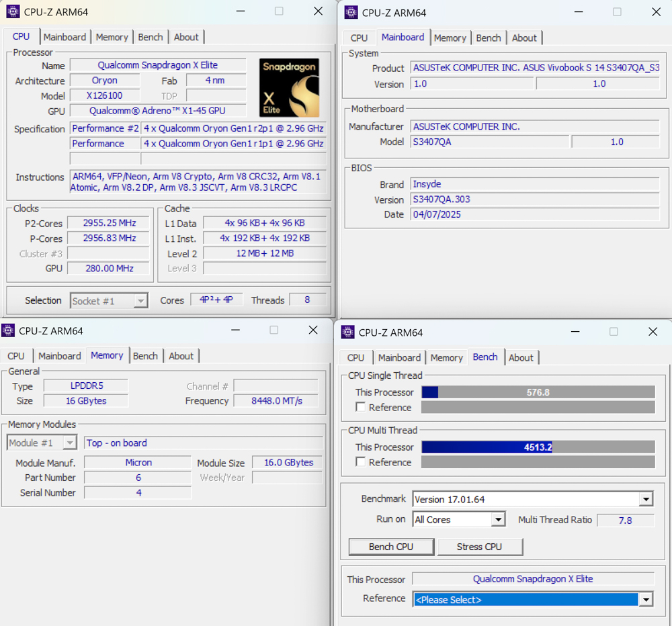
Task: Start the benchmark with Bench CPU button
Action: [x=391, y=547]
